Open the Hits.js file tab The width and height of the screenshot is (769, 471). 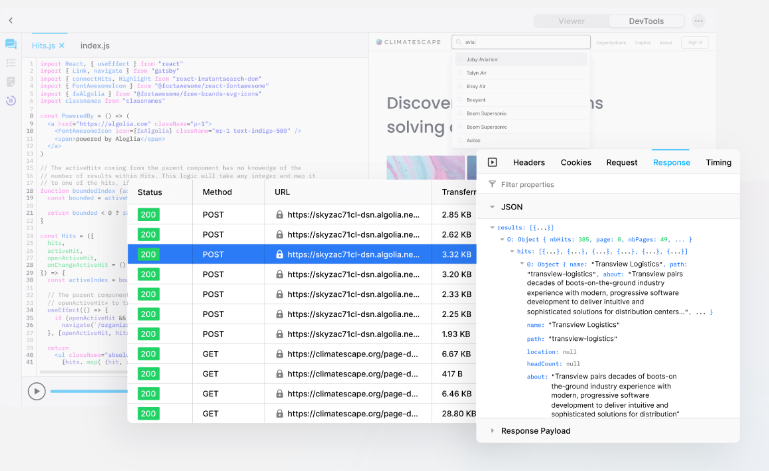click(x=43, y=46)
